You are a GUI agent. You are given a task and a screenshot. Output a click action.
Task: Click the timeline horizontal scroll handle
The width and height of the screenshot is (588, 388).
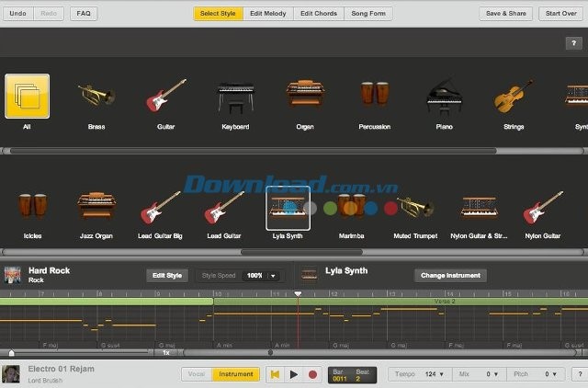pos(270,352)
